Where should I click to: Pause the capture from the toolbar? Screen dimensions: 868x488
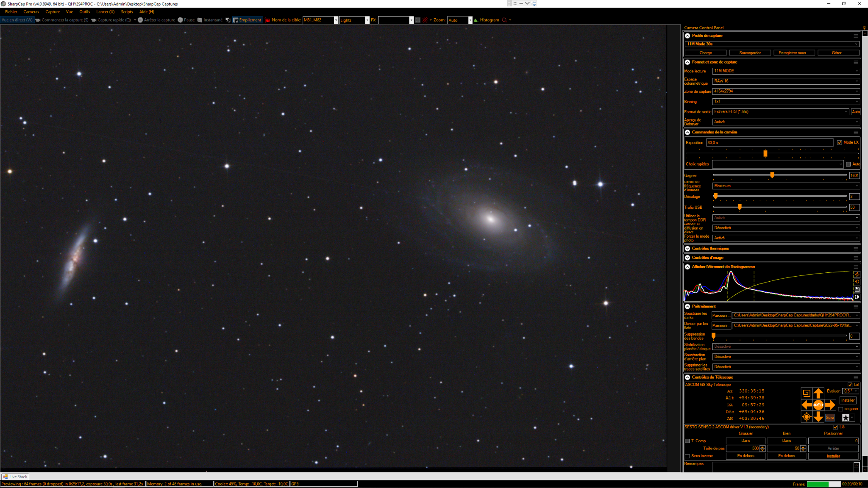(186, 20)
